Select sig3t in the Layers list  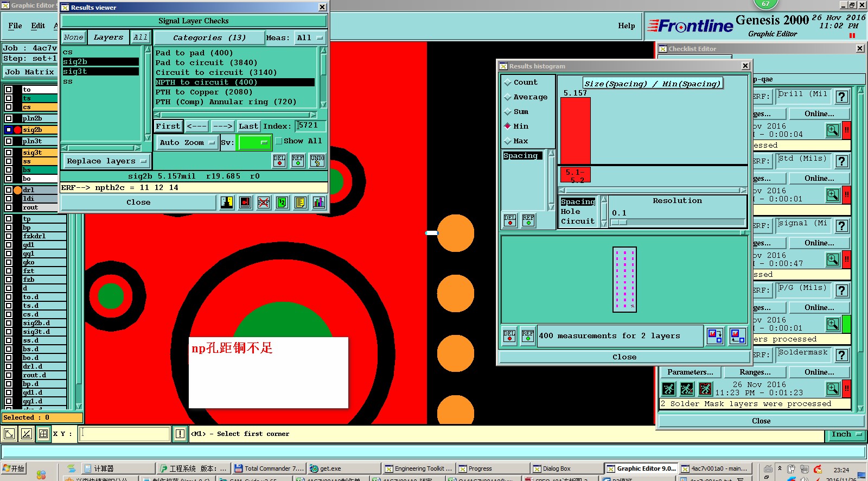tap(101, 72)
